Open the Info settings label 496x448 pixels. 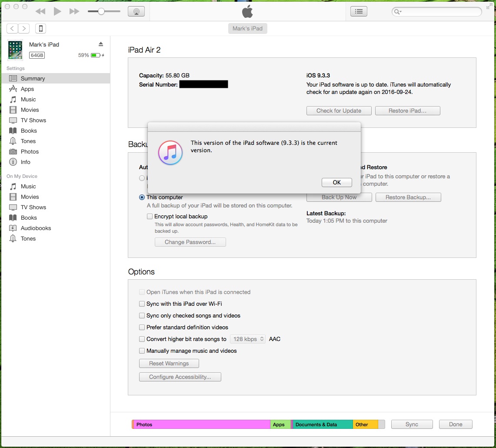click(x=26, y=162)
